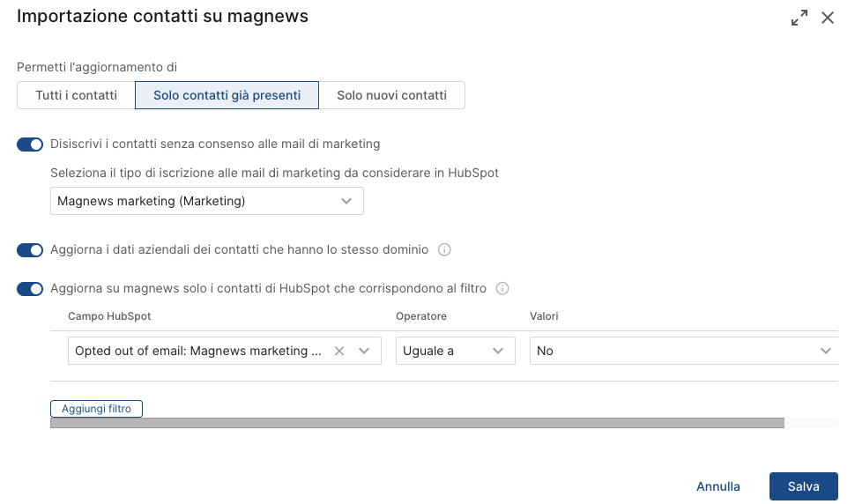Image resolution: width=855 pixels, height=504 pixels.
Task: Toggle Aggiorna i dati aziendali switch
Action: [x=30, y=250]
